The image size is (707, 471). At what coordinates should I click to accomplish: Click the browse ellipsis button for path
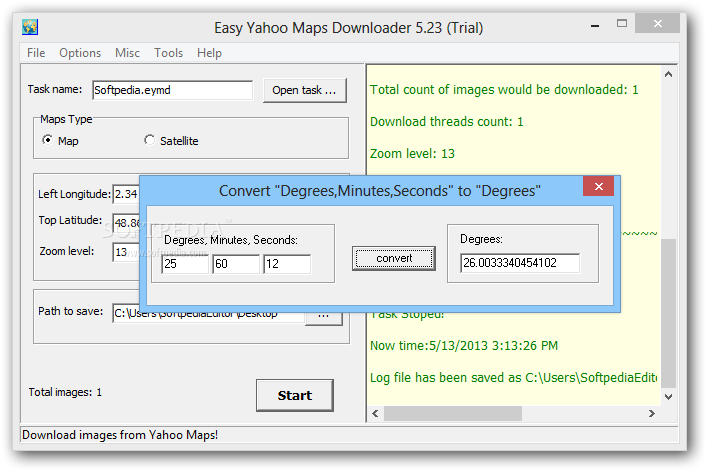(x=323, y=318)
